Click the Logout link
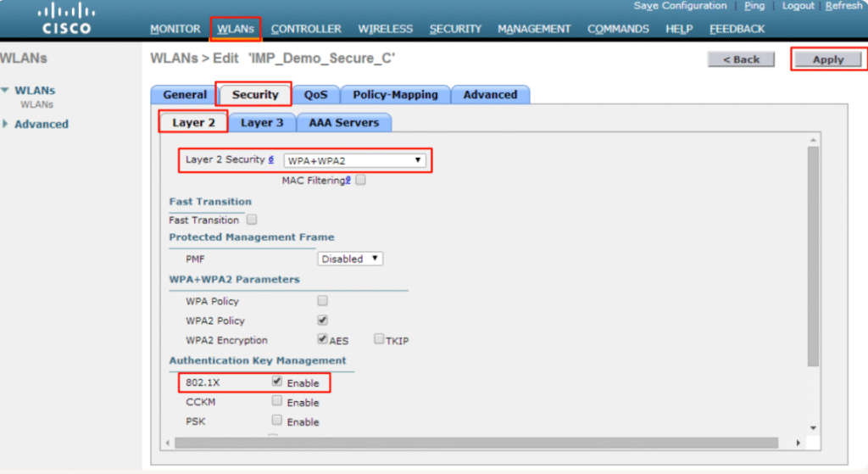This screenshot has width=868, height=474. tap(798, 6)
